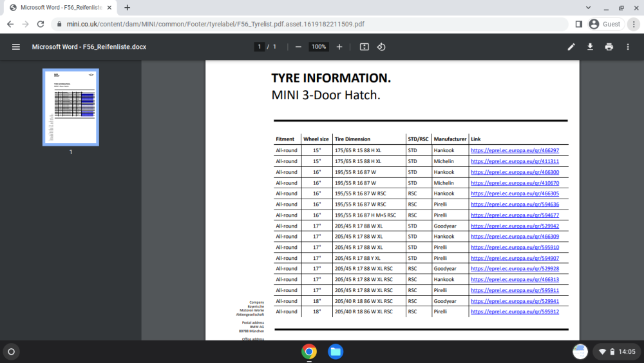This screenshot has width=644, height=363.
Task: Toggle the browser side panel icon
Action: point(579,25)
